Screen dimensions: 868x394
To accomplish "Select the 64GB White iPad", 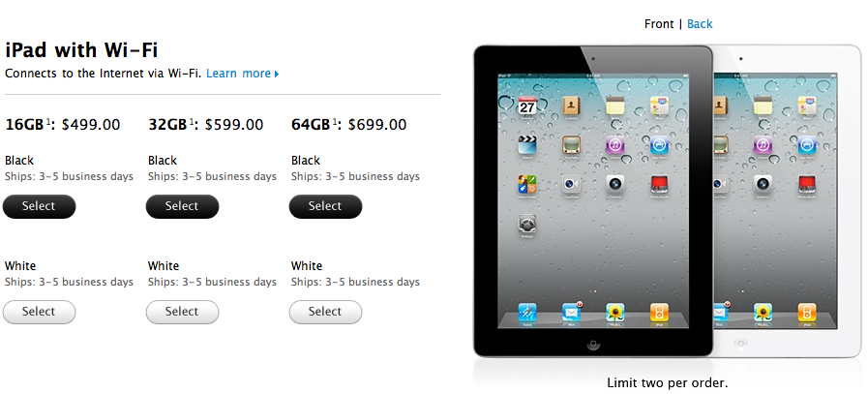I will click(325, 312).
